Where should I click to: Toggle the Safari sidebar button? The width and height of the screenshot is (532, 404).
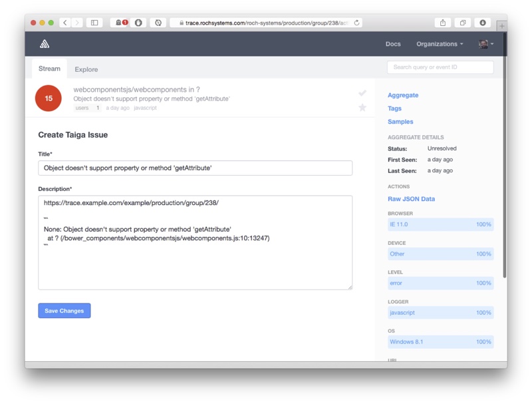click(94, 23)
